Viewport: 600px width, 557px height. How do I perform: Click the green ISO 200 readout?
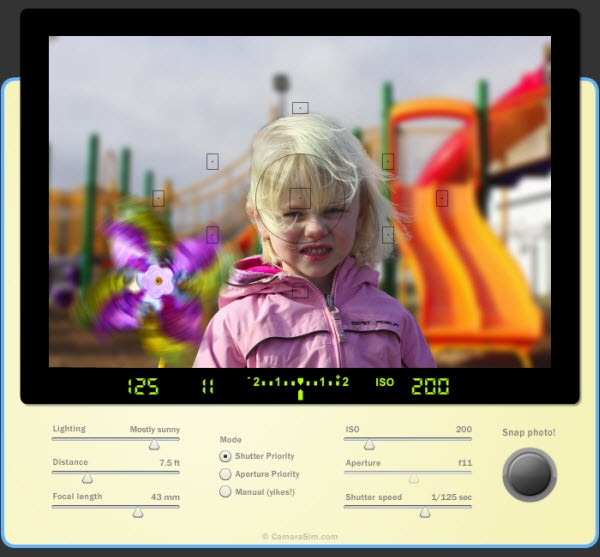coord(430,386)
